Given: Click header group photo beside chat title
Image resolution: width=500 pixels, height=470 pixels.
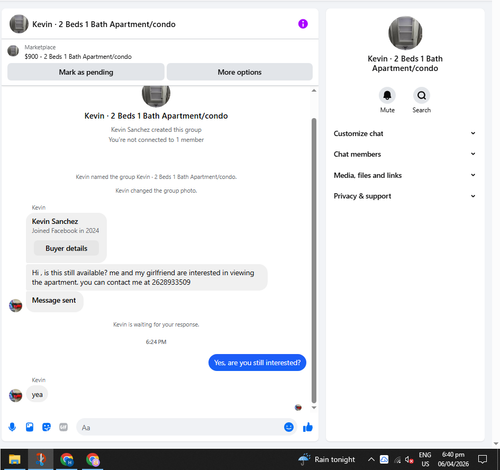Looking at the screenshot, I should [x=19, y=24].
